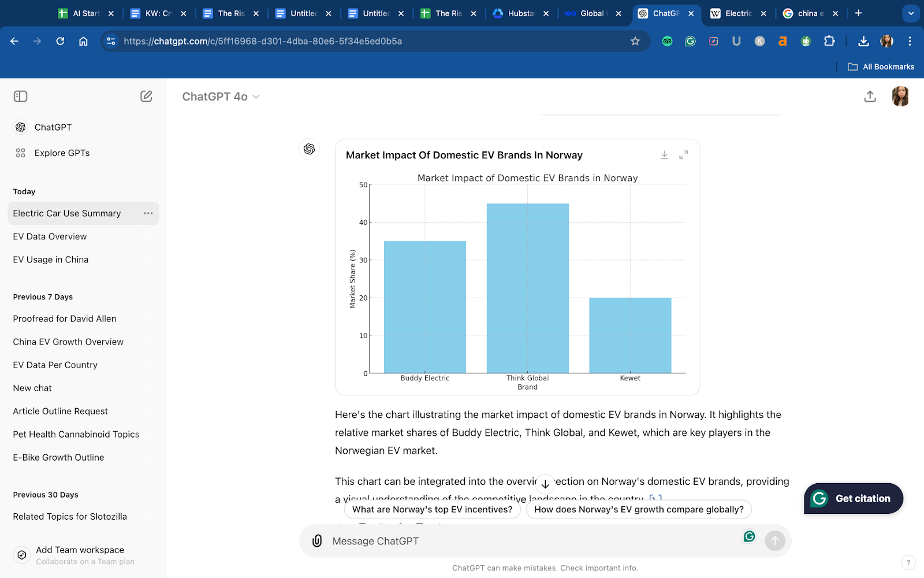Click the browser address bar URL
Image resolution: width=924 pixels, height=578 pixels.
click(263, 41)
